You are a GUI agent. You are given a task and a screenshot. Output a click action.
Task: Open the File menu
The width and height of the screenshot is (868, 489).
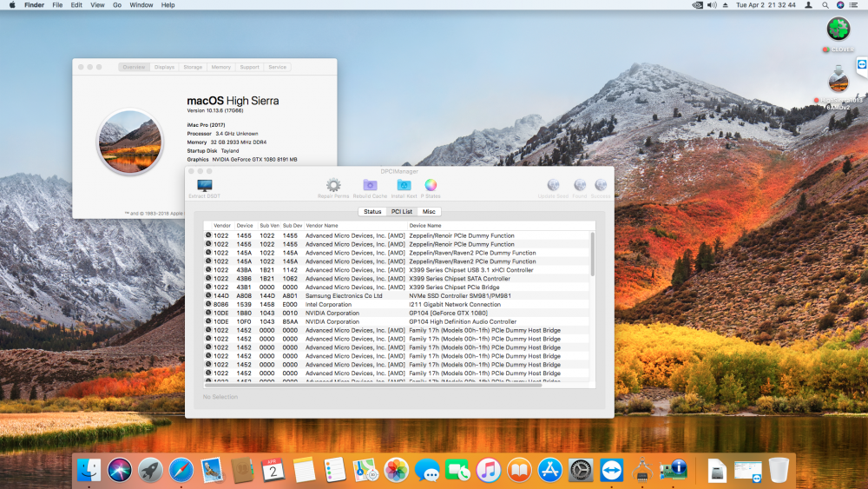pos(57,5)
